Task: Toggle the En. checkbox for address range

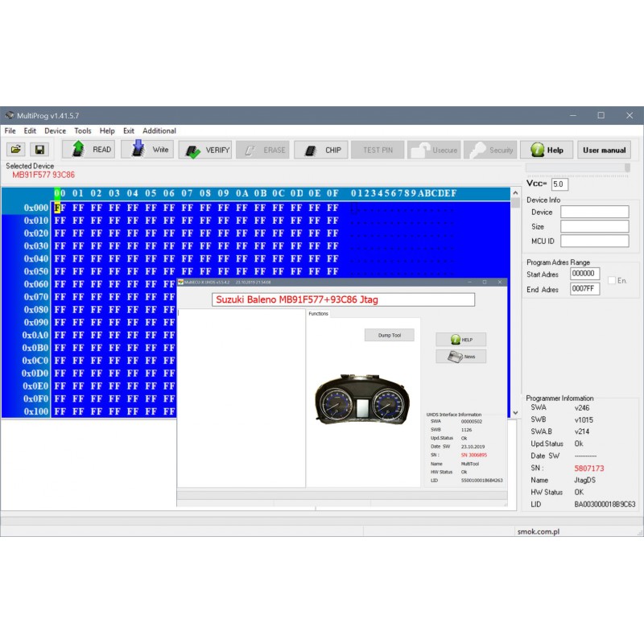Action: (613, 280)
